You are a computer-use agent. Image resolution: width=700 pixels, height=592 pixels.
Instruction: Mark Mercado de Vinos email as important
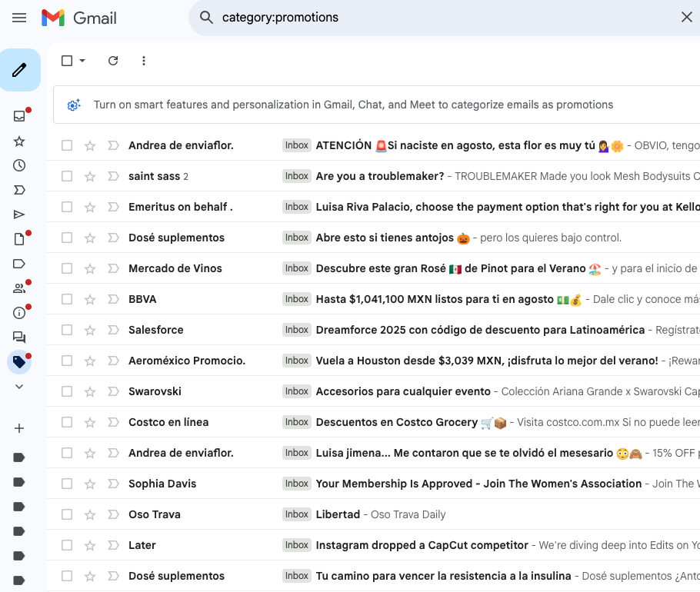click(x=113, y=268)
